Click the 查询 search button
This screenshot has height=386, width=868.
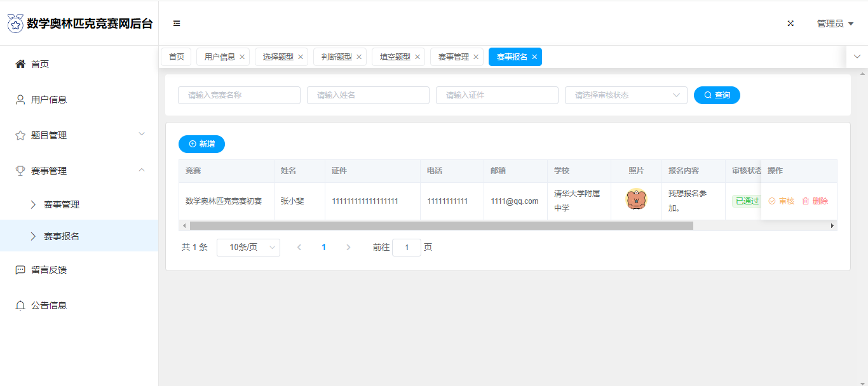point(717,95)
